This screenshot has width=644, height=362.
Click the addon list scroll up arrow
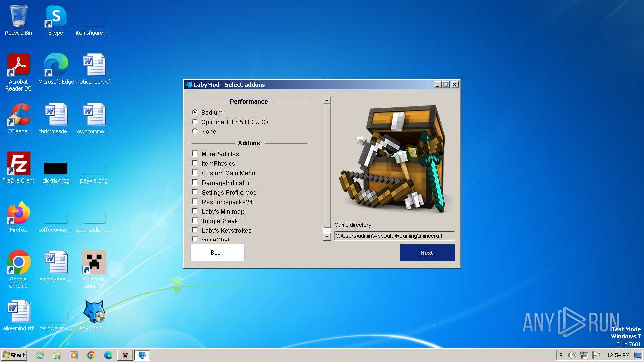pyautogui.click(x=327, y=101)
